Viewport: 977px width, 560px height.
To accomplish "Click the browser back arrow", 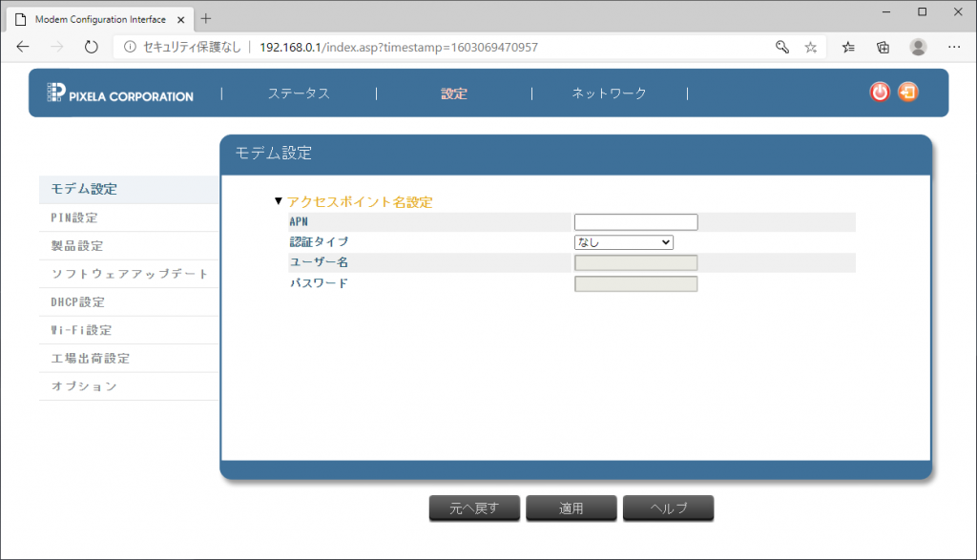I will point(23,47).
